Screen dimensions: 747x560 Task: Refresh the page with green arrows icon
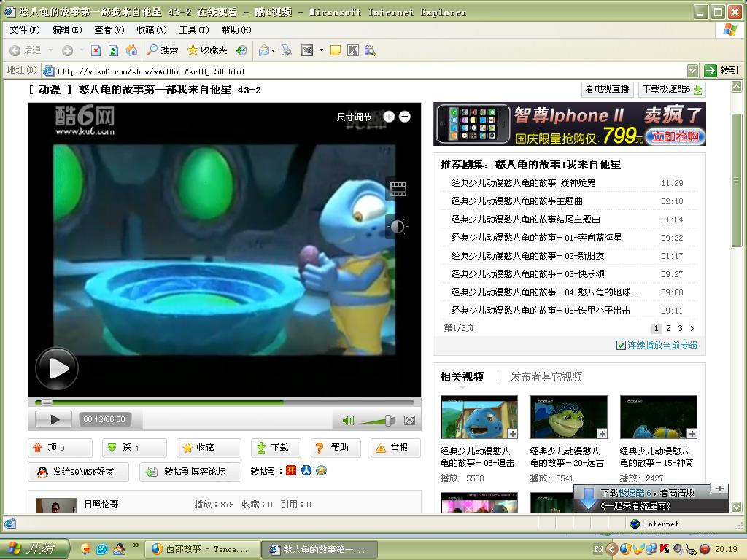coord(113,50)
